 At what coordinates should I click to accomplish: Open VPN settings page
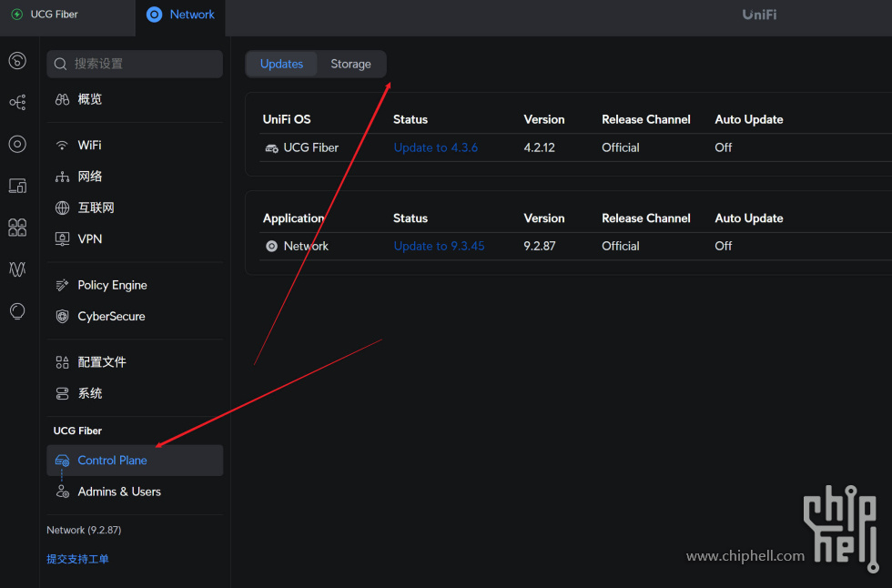tap(135, 238)
